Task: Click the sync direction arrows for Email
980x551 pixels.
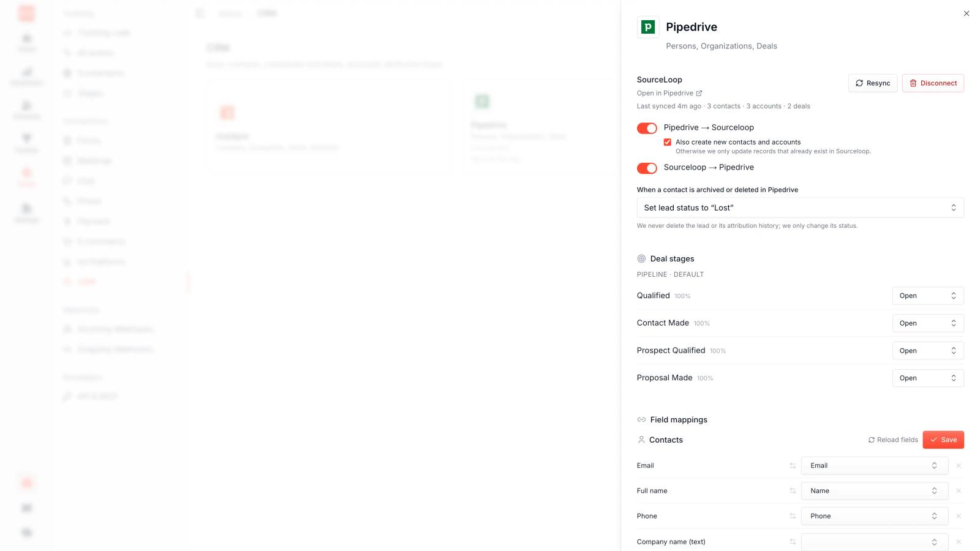Action: coord(793,466)
